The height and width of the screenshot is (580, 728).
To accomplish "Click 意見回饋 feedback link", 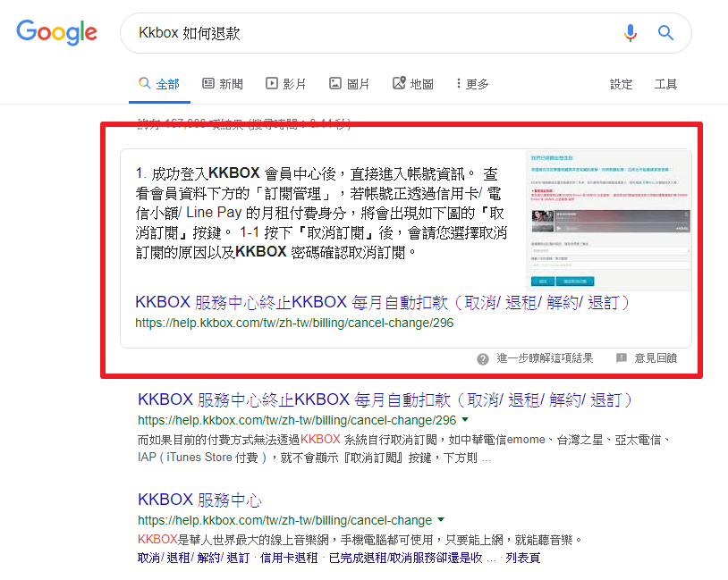I will 656,358.
